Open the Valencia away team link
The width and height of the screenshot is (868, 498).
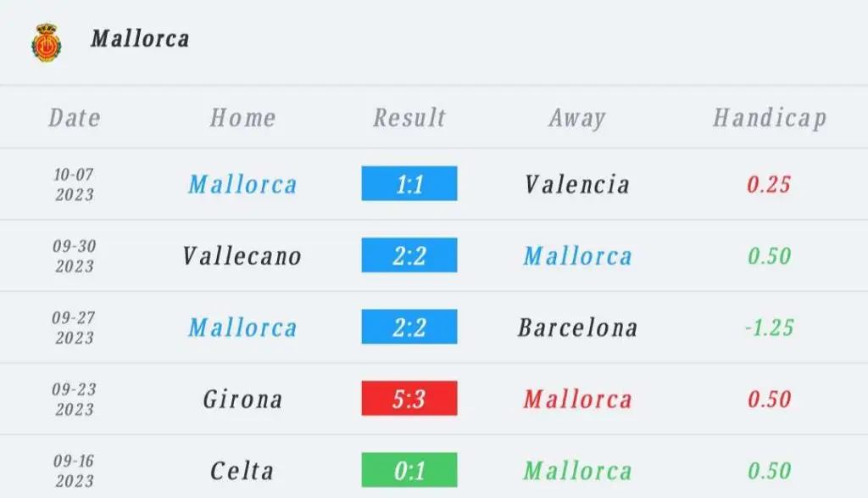point(577,184)
